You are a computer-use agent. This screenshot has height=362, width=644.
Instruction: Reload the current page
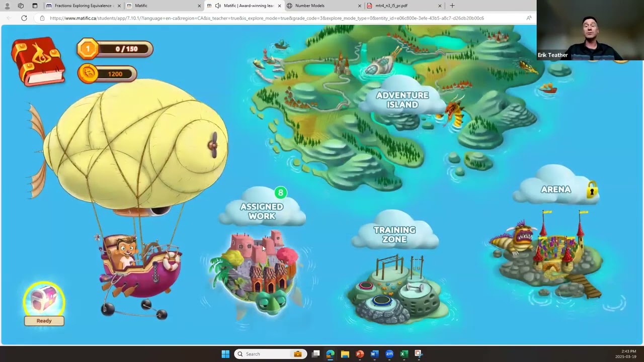coord(24,18)
